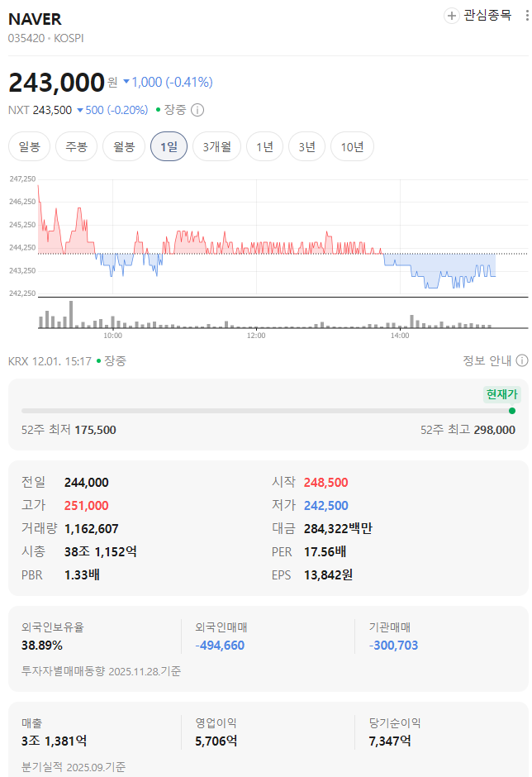Viewport: 532px width, 777px height.
Task: Click the 52주 최고 298,000 value
Action: click(494, 430)
